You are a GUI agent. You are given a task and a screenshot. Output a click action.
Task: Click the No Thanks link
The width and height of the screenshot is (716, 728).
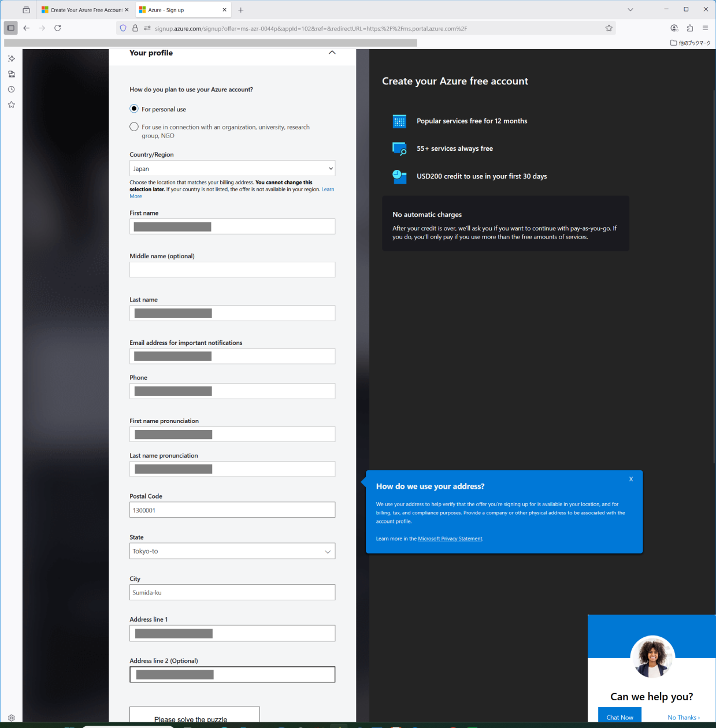pos(684,718)
